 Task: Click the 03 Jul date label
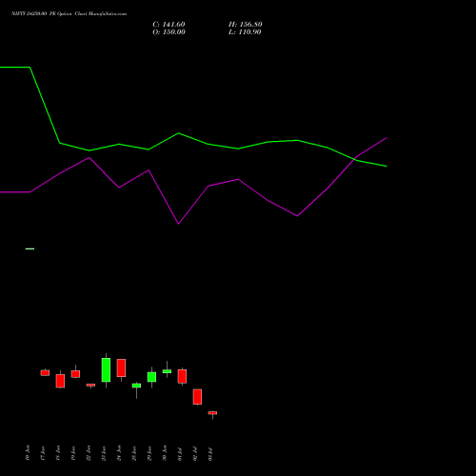pyautogui.click(x=210, y=454)
